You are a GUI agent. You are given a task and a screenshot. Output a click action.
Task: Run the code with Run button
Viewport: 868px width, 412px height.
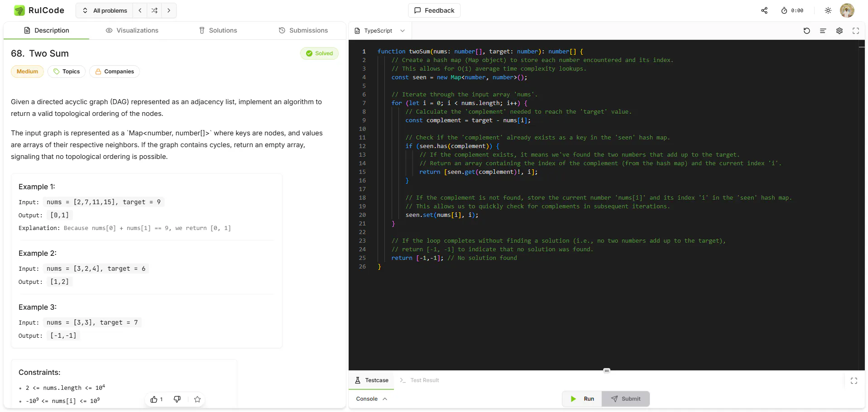(x=582, y=399)
